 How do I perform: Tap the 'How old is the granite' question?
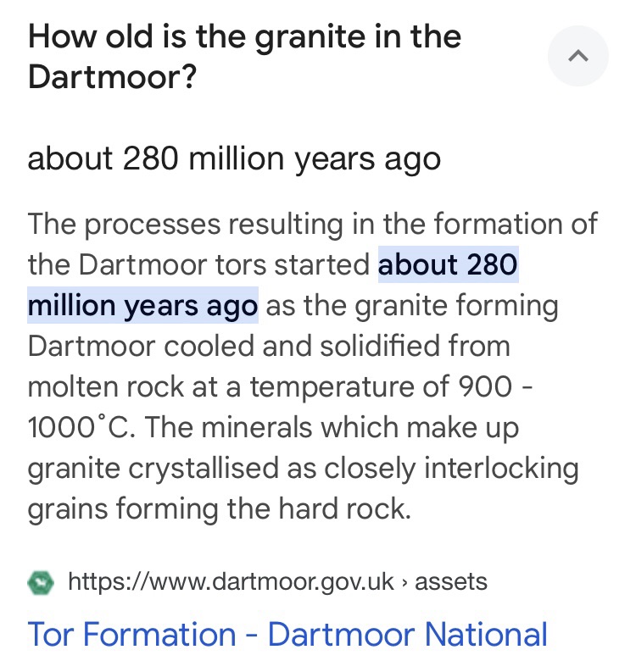click(244, 38)
